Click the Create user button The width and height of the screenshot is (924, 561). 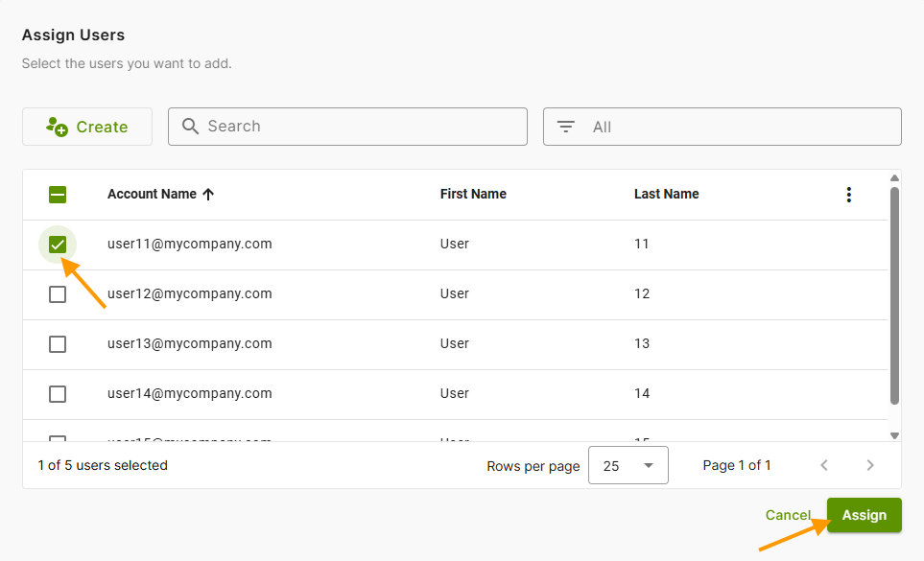pyautogui.click(x=87, y=127)
